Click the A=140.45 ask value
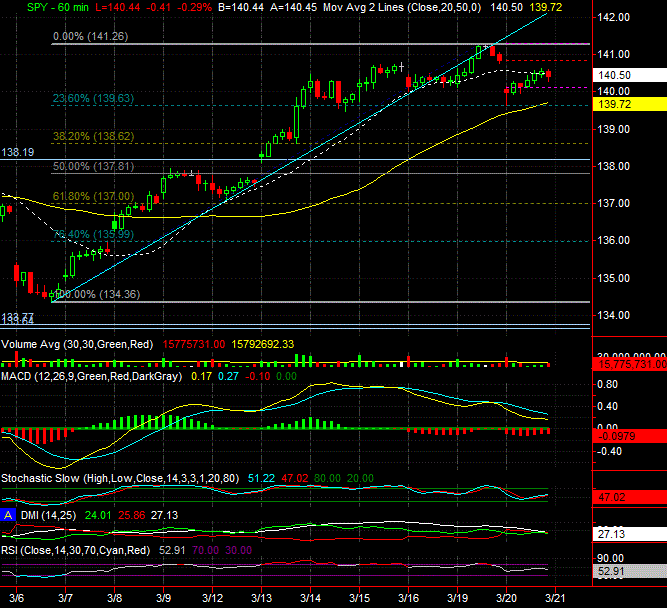Viewport: 667px width, 608px height. pyautogui.click(x=294, y=7)
